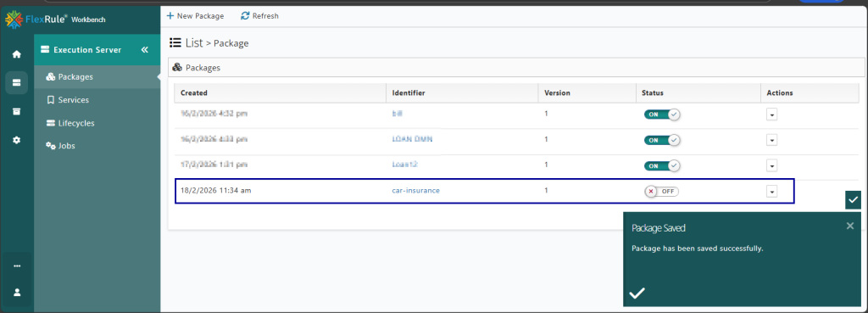Turn off status for bill package

click(x=661, y=115)
